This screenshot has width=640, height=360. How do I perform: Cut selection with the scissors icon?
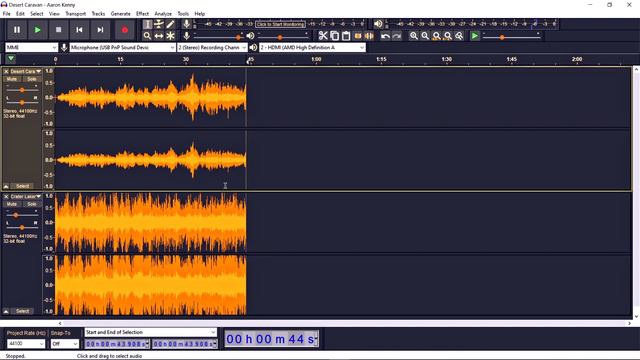click(x=323, y=36)
